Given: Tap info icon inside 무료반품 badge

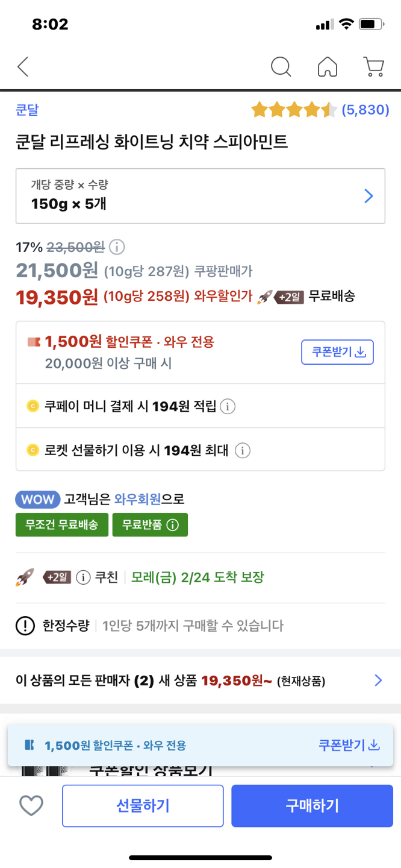Looking at the screenshot, I should [x=173, y=525].
